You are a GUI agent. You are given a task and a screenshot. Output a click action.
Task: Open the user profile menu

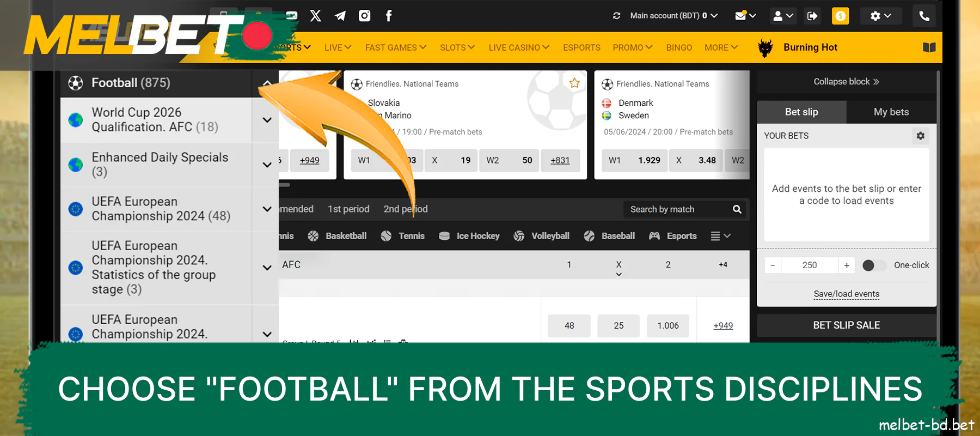point(783,16)
